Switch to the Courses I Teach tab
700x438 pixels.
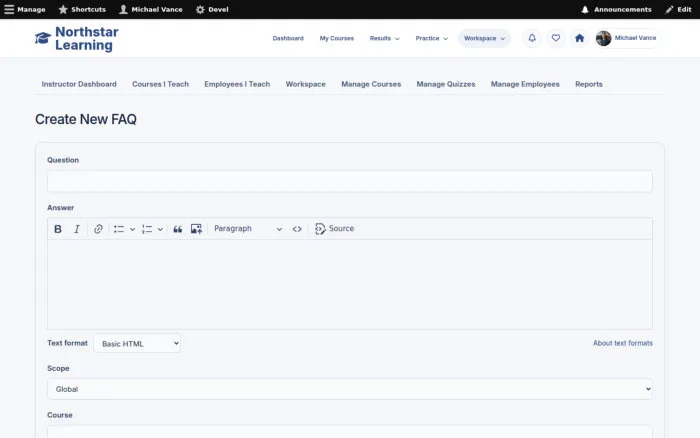pyautogui.click(x=160, y=84)
